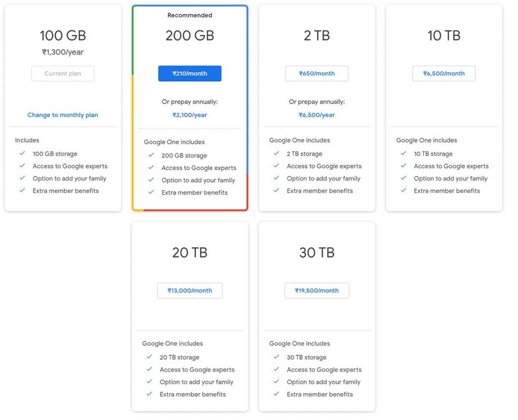Image resolution: width=518 pixels, height=420 pixels.
Task: Select the ₹650/month 2 TB plan
Action: coord(317,73)
